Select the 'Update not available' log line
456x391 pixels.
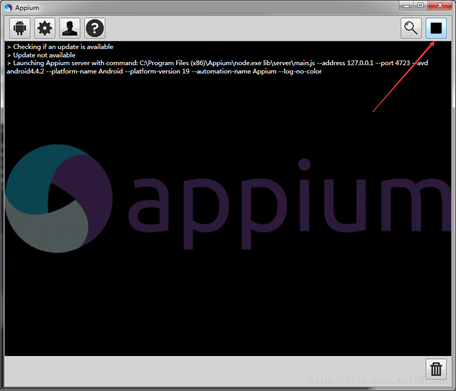tap(41, 55)
